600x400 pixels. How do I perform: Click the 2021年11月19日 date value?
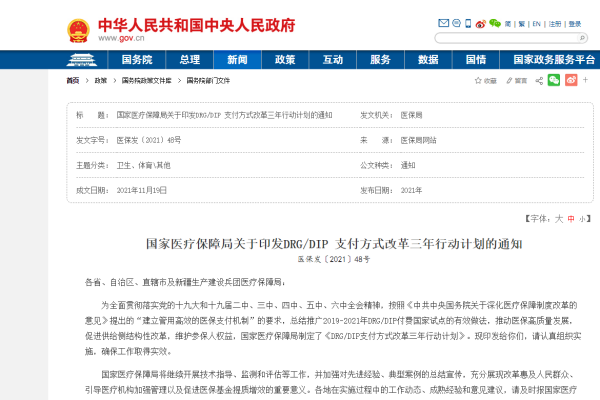click(142, 190)
